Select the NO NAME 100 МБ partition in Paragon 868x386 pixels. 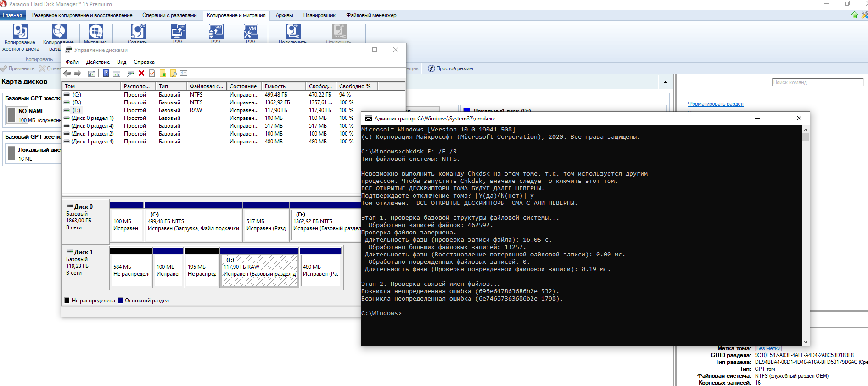pyautogui.click(x=33, y=115)
